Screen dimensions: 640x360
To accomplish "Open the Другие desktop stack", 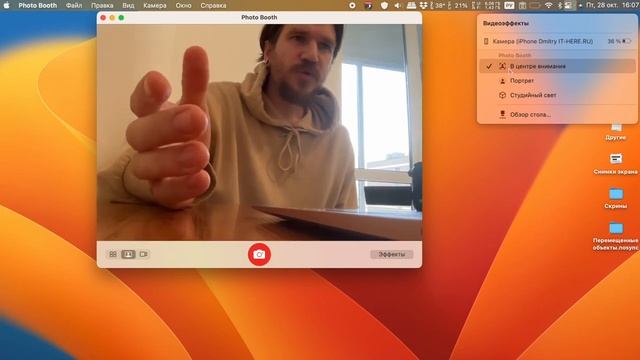I will pyautogui.click(x=616, y=132).
